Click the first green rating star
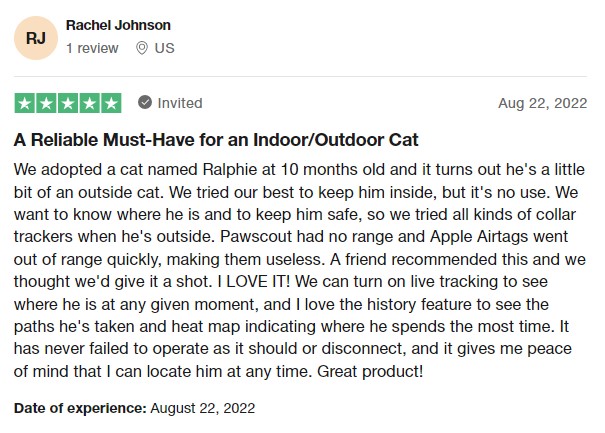 (25, 103)
